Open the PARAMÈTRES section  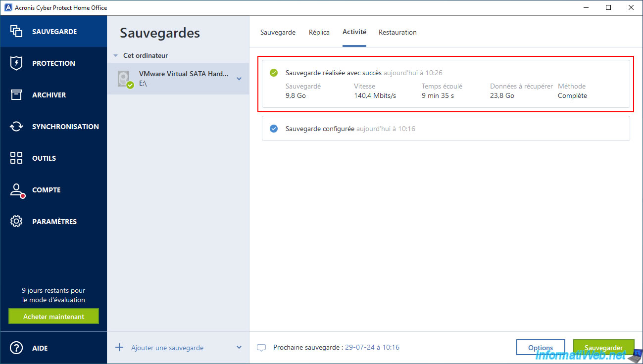pos(54,222)
